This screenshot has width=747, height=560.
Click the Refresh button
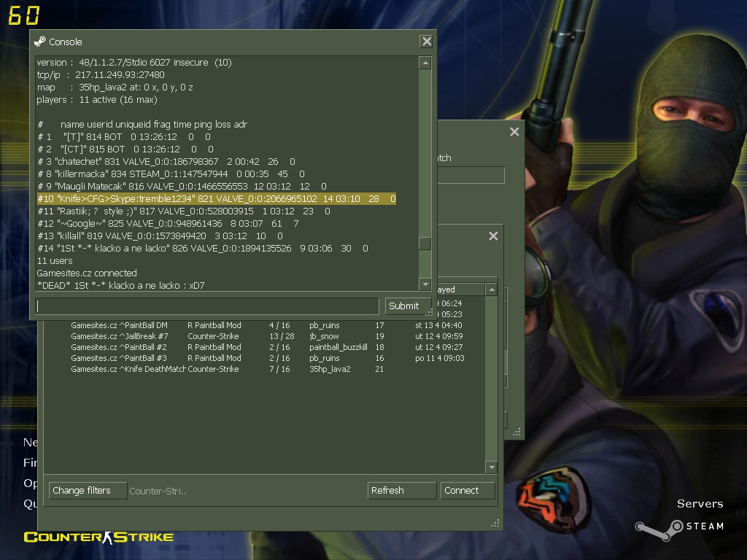(x=402, y=491)
